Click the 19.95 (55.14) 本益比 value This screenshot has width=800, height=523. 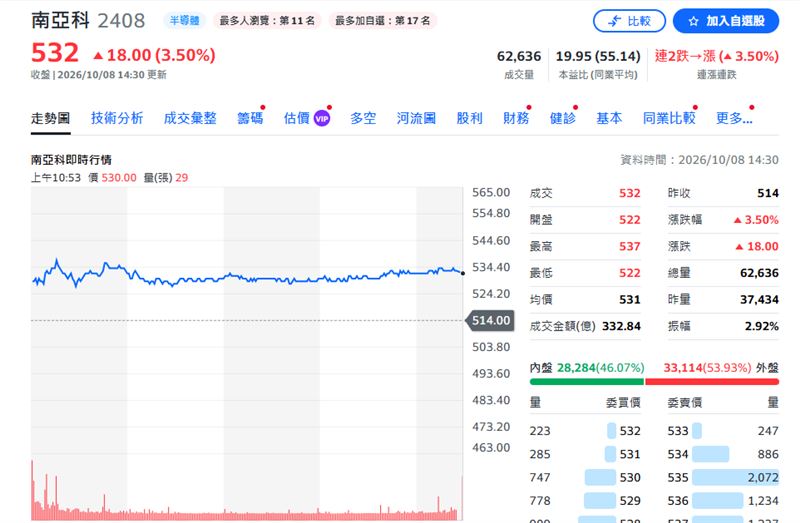pos(598,56)
